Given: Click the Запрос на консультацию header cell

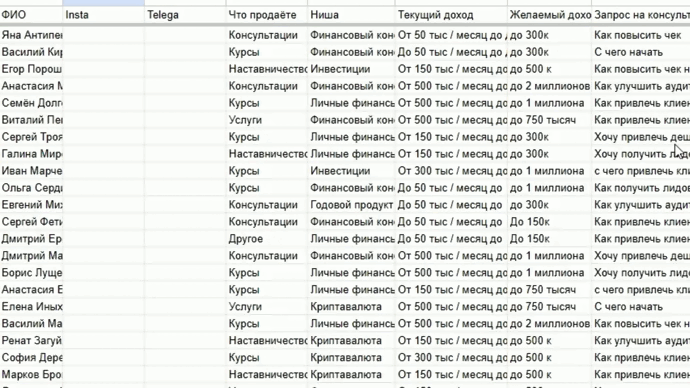Looking at the screenshot, I should (x=641, y=15).
